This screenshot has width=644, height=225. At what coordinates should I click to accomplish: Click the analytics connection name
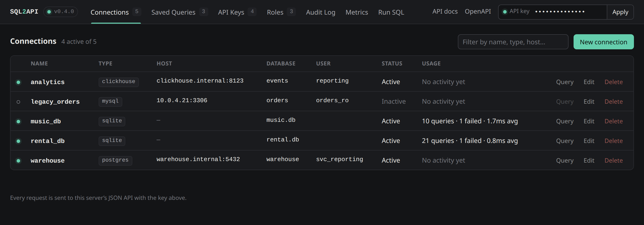pyautogui.click(x=48, y=82)
